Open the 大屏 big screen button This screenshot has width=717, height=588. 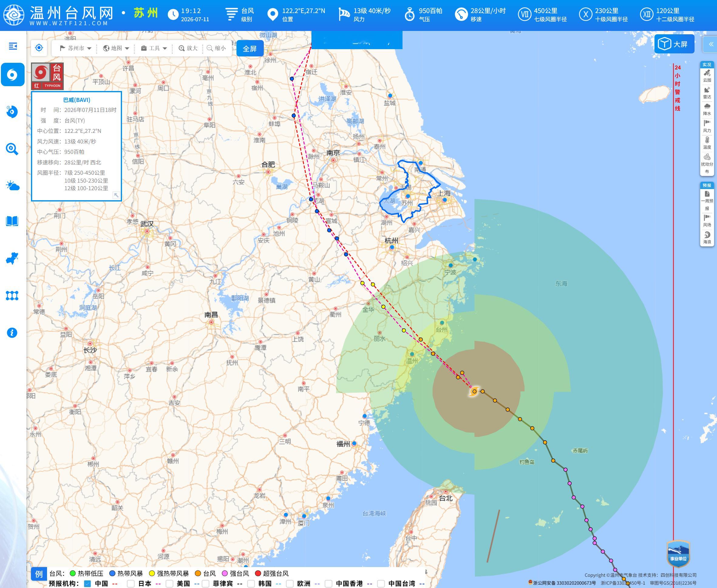click(x=674, y=44)
